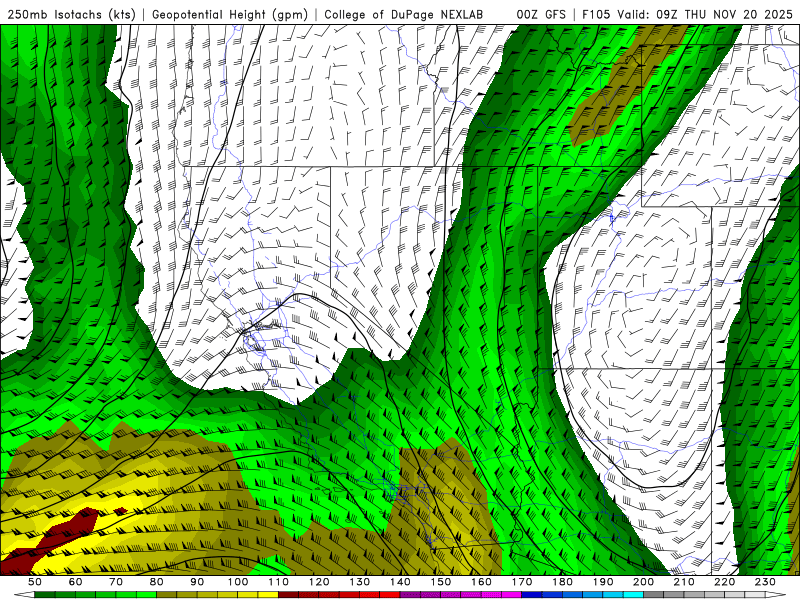This screenshot has width=800, height=600.
Task: Select the 110 label on the color scale
Action: tap(279, 582)
